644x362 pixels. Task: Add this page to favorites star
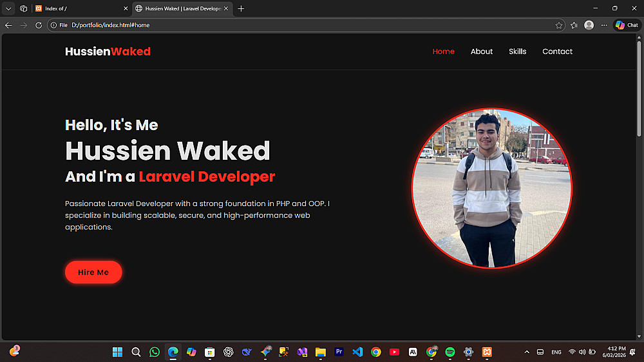click(x=558, y=25)
